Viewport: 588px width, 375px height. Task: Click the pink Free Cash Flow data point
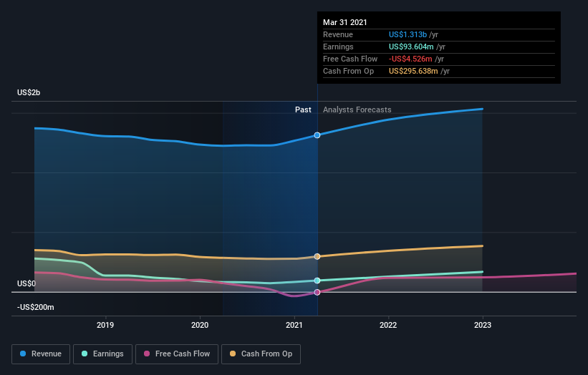(317, 292)
